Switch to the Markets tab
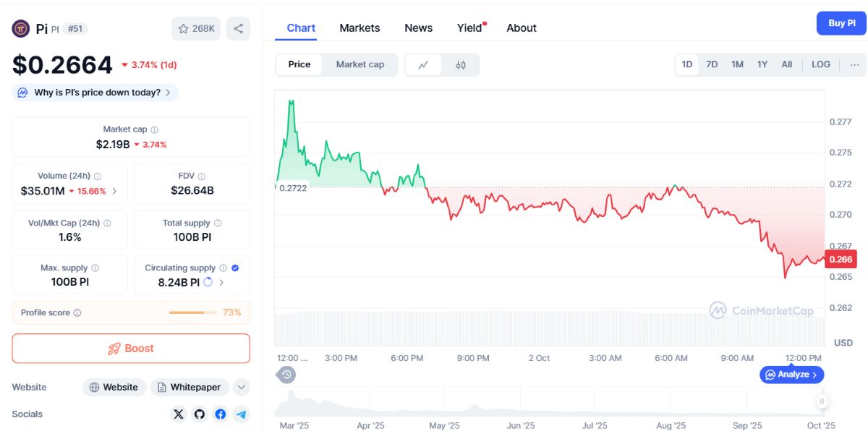868x431 pixels. [x=359, y=27]
